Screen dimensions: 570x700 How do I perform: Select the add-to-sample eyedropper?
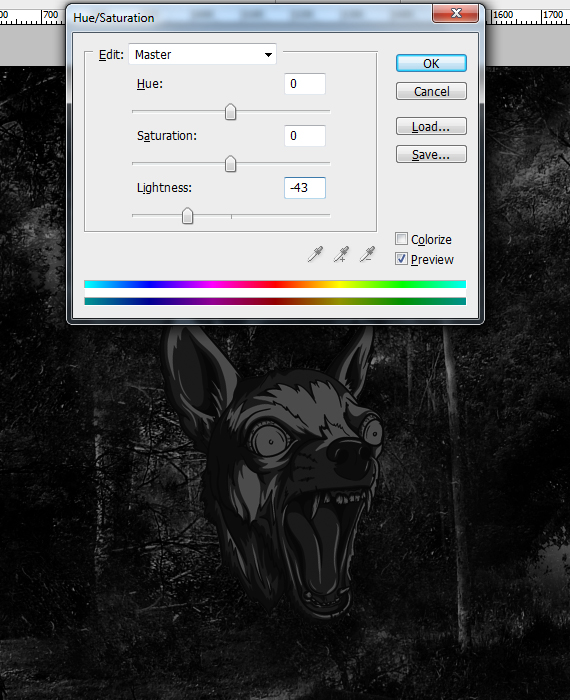[341, 254]
